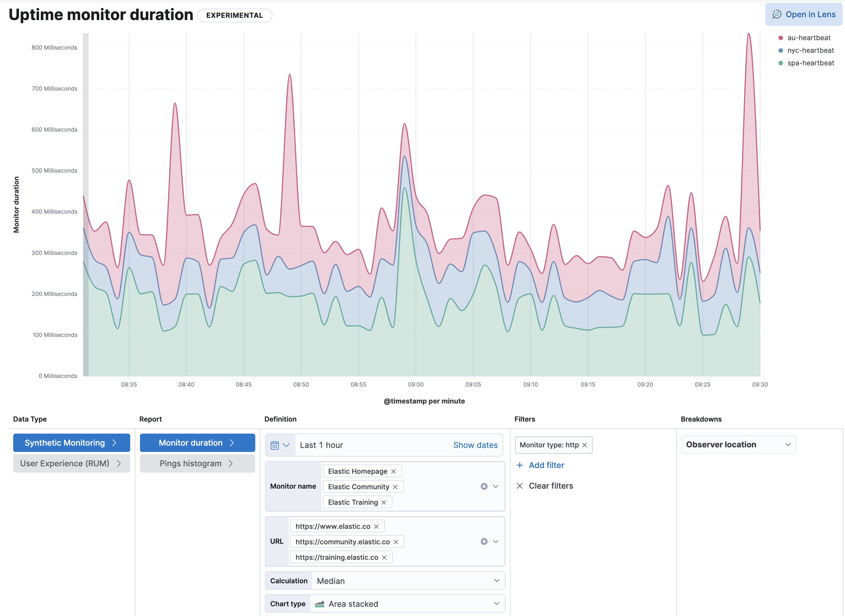Toggle au-heartbeat series in legend
The width and height of the screenshot is (845, 616).
point(809,38)
